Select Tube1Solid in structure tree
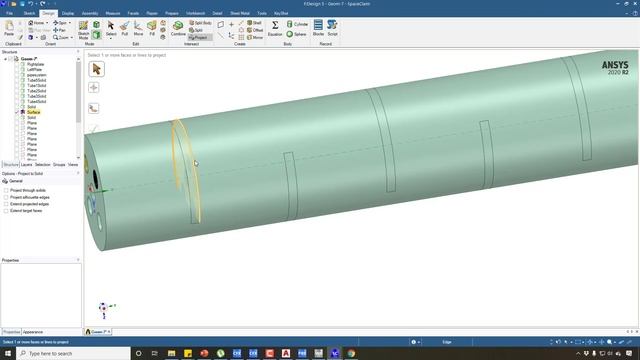 (36, 86)
